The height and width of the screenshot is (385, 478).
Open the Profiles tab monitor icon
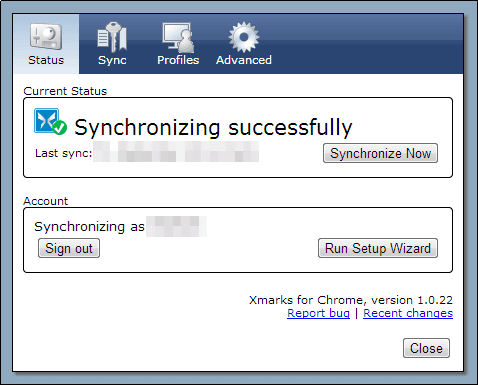pyautogui.click(x=178, y=37)
